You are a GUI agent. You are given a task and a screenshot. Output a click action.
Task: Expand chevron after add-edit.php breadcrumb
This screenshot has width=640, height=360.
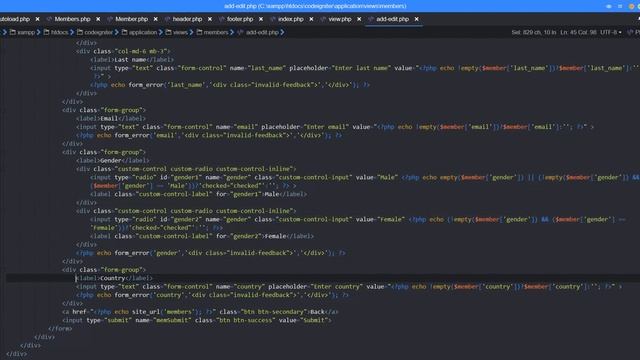[x=282, y=32]
